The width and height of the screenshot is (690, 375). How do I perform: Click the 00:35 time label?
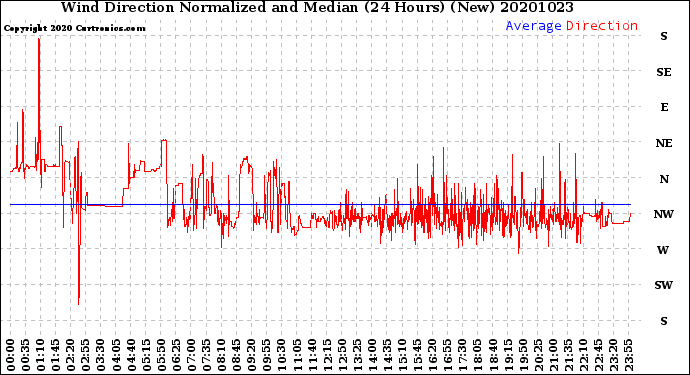(x=26, y=355)
